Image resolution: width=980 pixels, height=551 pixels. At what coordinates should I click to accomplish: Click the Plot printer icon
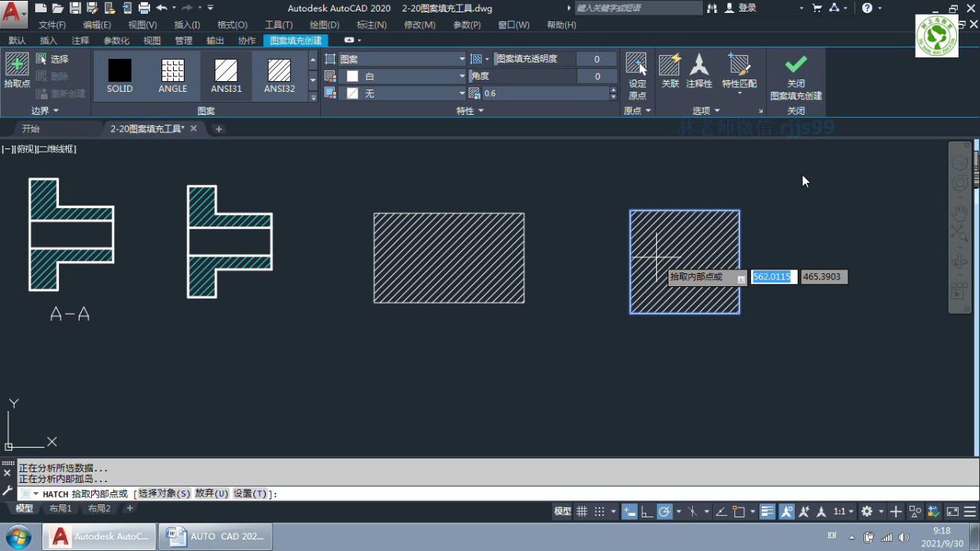[144, 8]
